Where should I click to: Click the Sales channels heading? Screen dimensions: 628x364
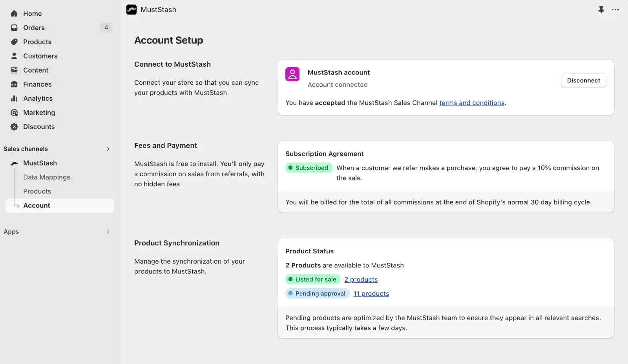click(x=26, y=149)
